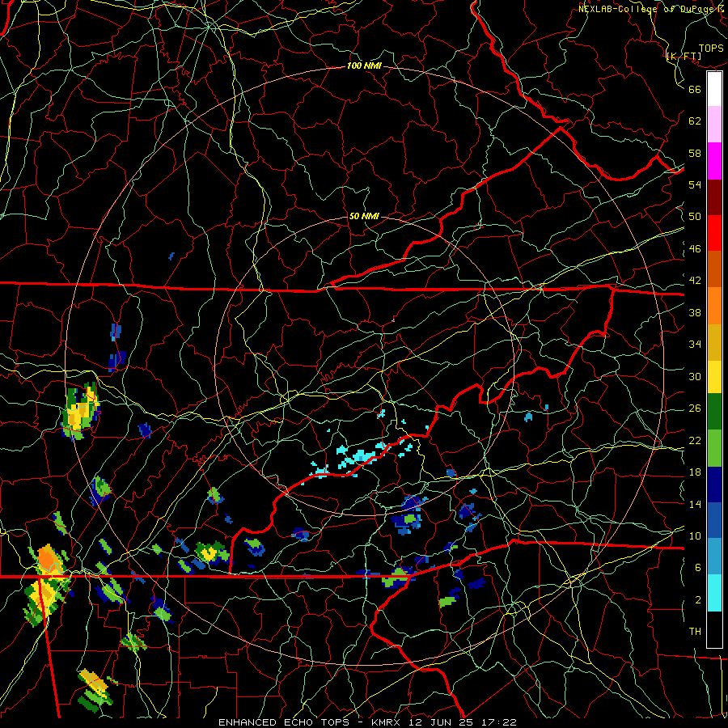Select the 10 legend scale label
Viewport: 728px width, 728px height.
point(695,535)
